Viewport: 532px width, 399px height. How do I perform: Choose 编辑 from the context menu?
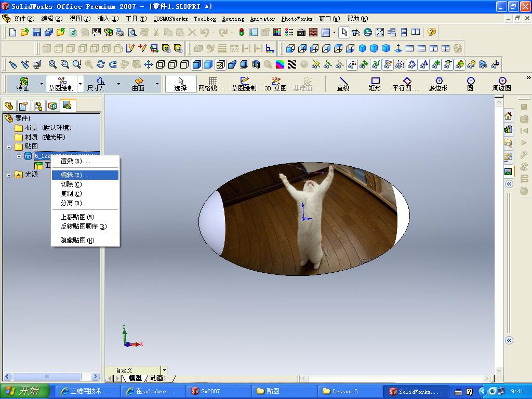85,175
